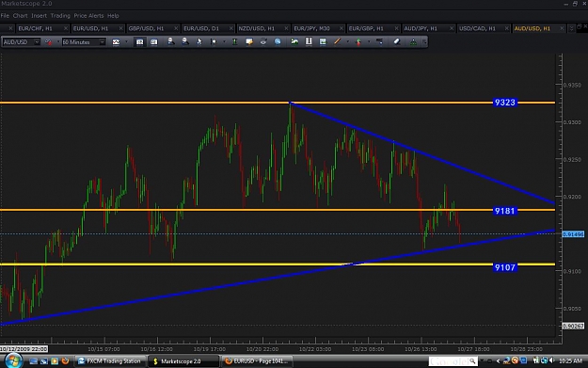
Task: Click the yellow note label icon
Action: (x=249, y=42)
